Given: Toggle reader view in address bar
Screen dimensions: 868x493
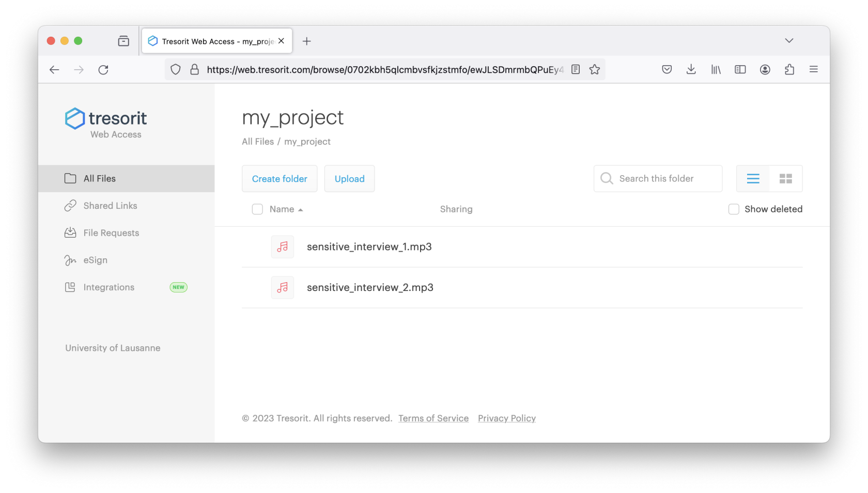Looking at the screenshot, I should [576, 70].
